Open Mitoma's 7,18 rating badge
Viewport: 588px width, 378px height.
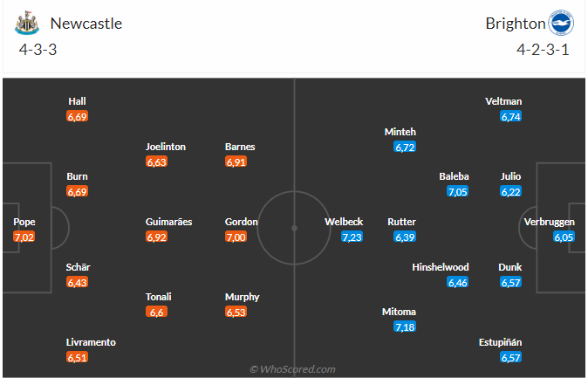click(404, 326)
